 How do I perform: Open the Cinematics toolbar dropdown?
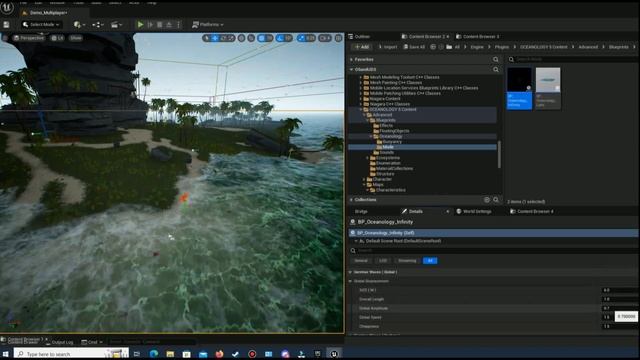point(116,24)
